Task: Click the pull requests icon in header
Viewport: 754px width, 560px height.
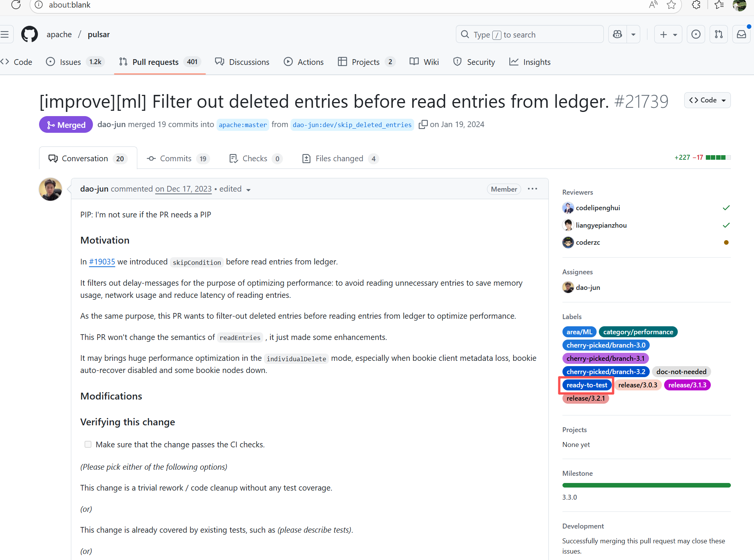Action: pos(718,35)
